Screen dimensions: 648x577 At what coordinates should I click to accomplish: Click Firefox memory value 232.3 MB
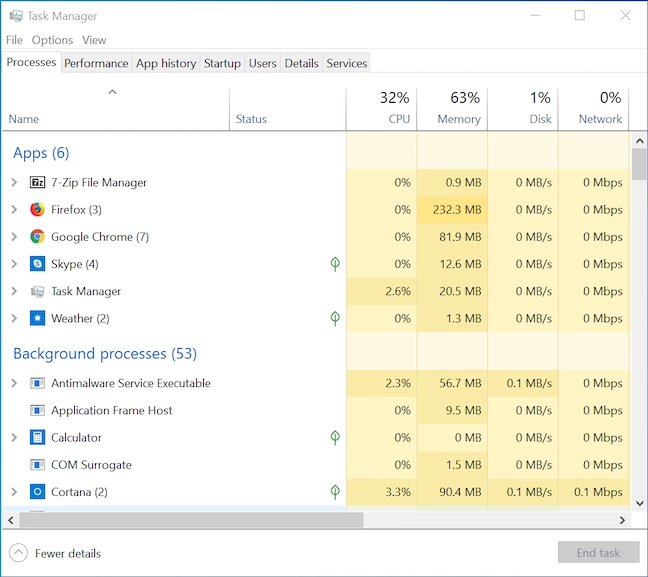pyautogui.click(x=457, y=210)
